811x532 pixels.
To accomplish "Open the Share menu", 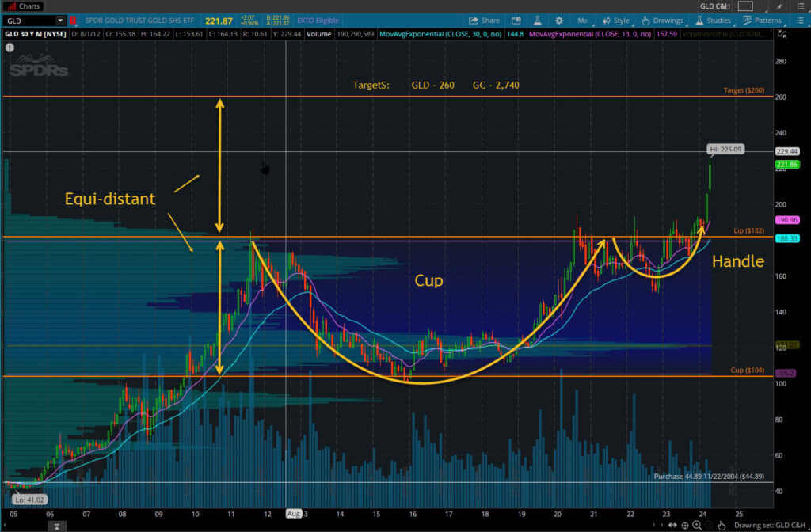I will pos(484,20).
